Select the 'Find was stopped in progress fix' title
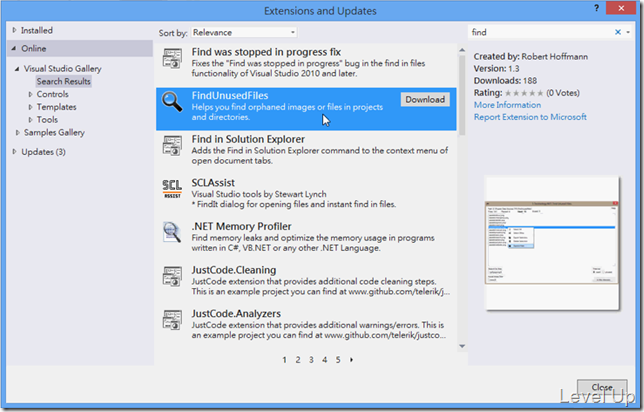 (266, 52)
